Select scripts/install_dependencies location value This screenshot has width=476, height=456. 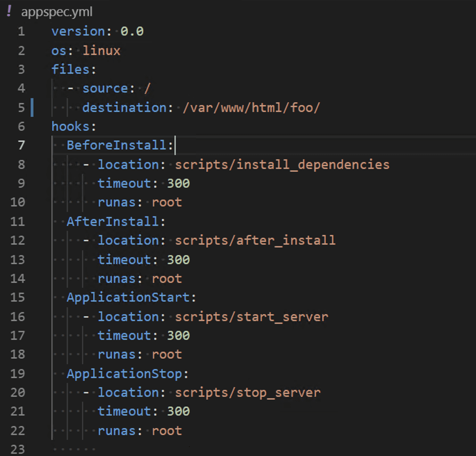click(x=282, y=164)
